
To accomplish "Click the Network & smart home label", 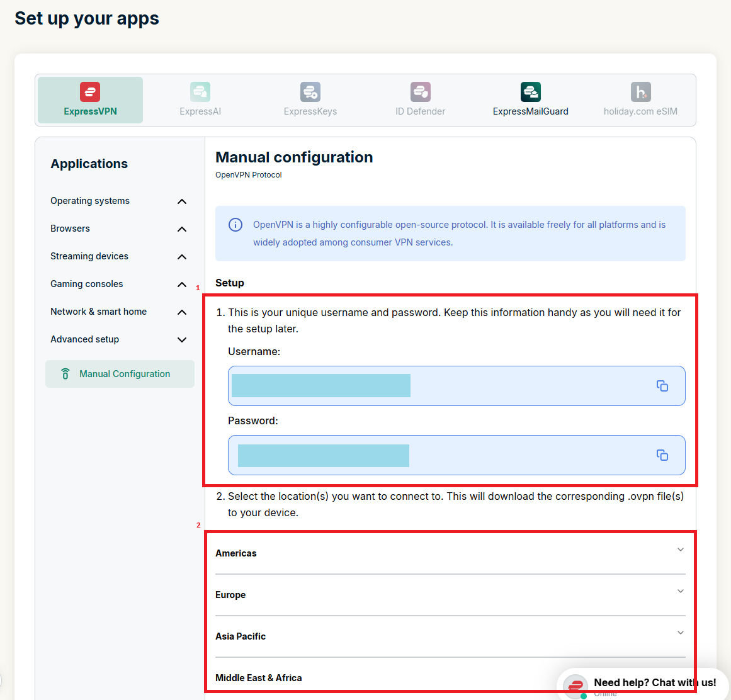I will tap(98, 312).
